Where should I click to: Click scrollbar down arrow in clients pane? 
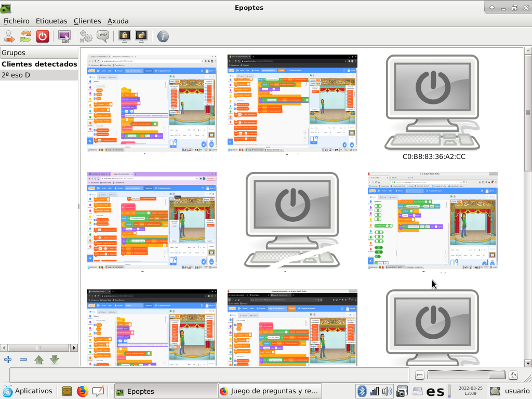(528, 363)
